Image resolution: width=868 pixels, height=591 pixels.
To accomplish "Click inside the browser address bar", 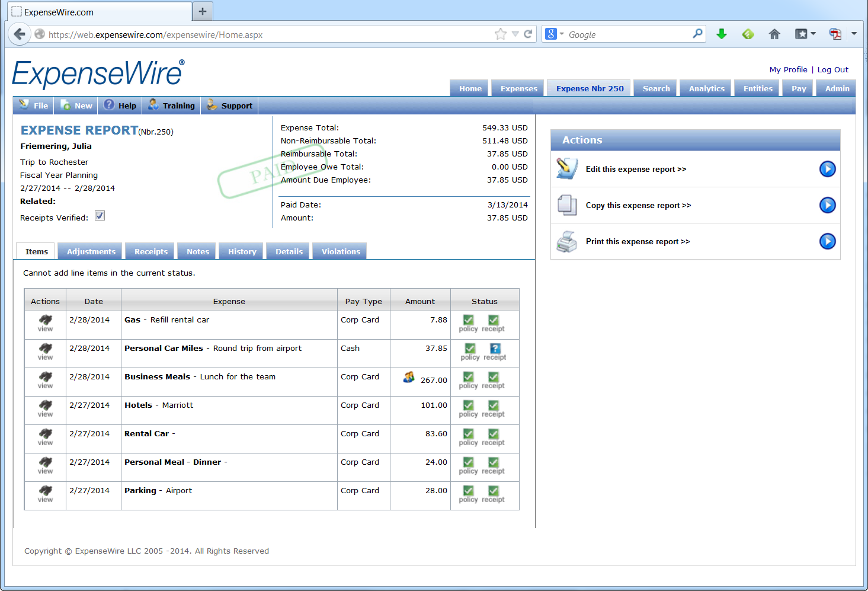I will click(296, 34).
